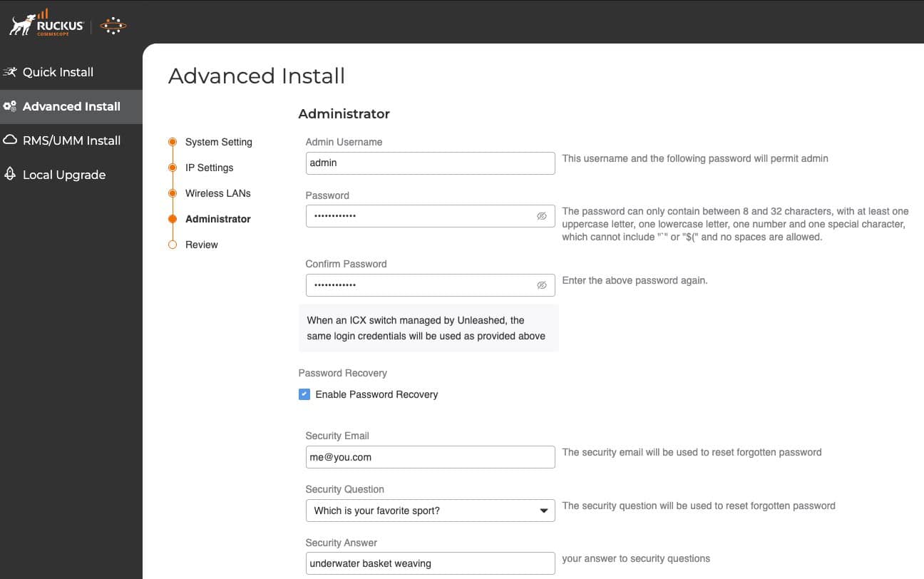
Task: Click the 'your answer to security questions' hint
Action: tap(636, 558)
